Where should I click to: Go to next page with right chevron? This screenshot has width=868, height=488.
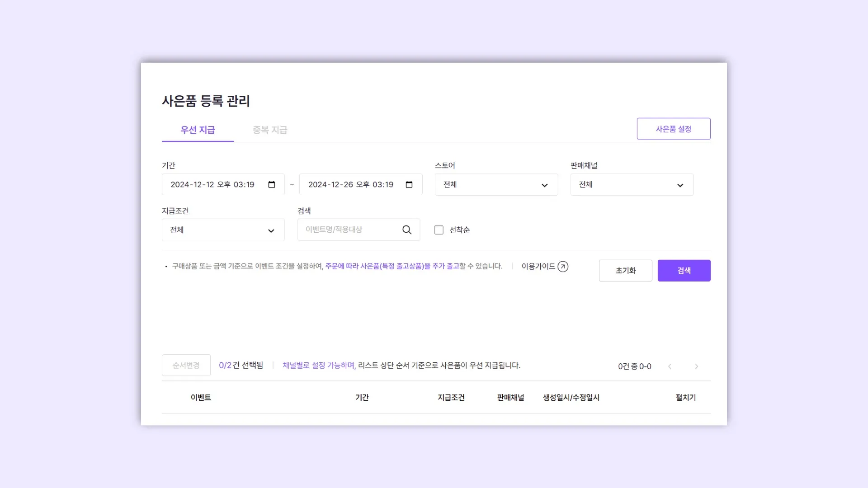point(696,366)
